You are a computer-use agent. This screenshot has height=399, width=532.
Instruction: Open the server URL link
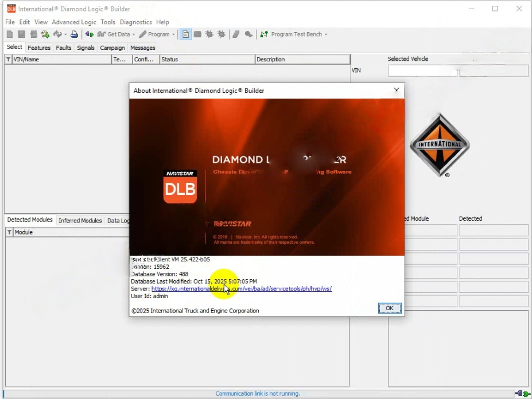point(242,289)
